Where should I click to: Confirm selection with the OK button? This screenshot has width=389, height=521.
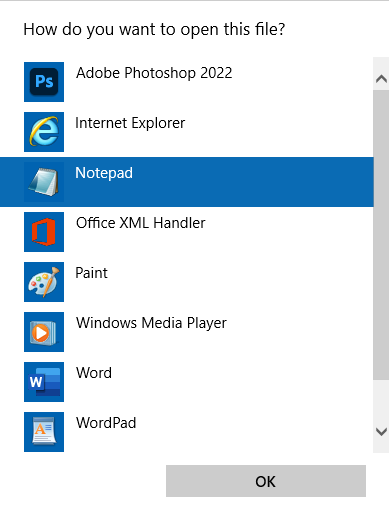266,481
